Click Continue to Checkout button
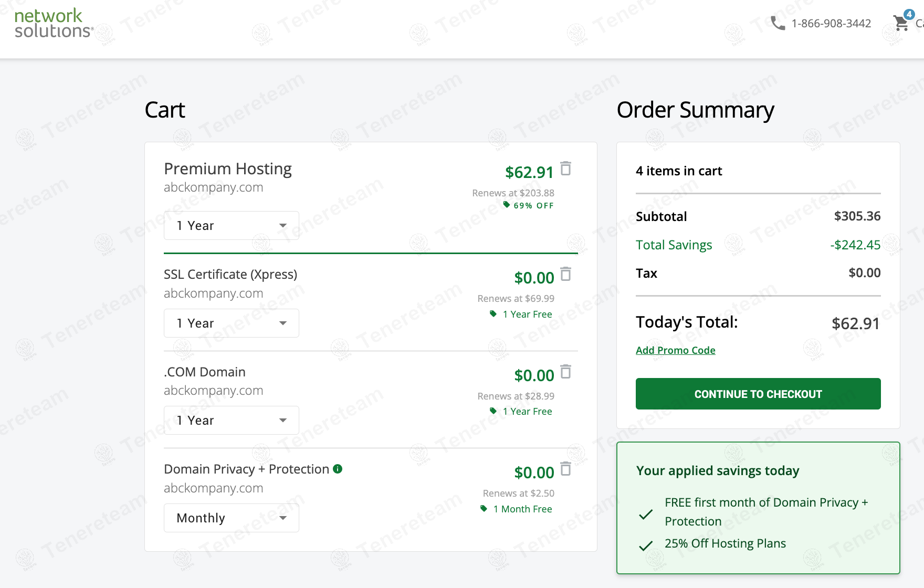 [758, 394]
